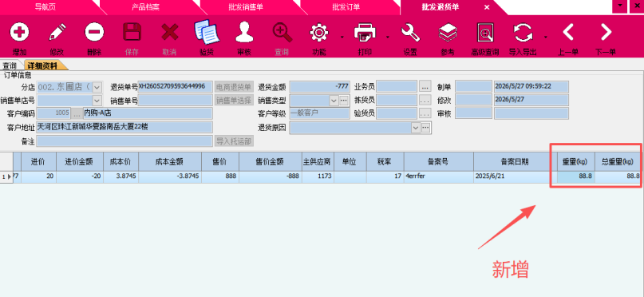Click the ellipsis button beside 拣货员
Screen dimensions: 644x297
point(425,101)
